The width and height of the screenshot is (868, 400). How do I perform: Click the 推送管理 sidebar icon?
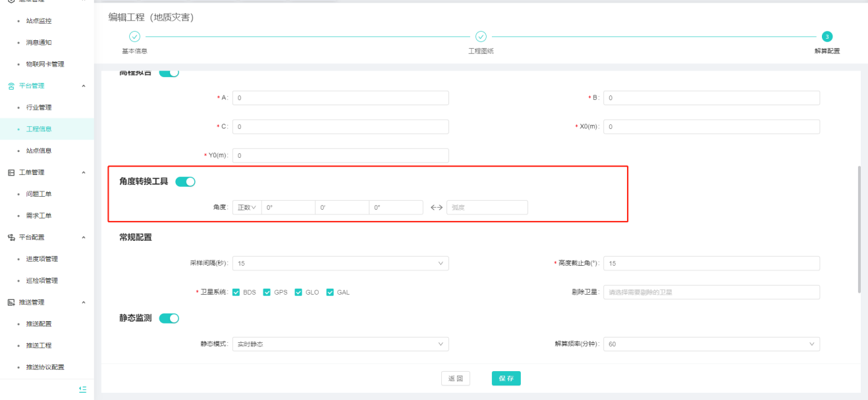tap(11, 302)
